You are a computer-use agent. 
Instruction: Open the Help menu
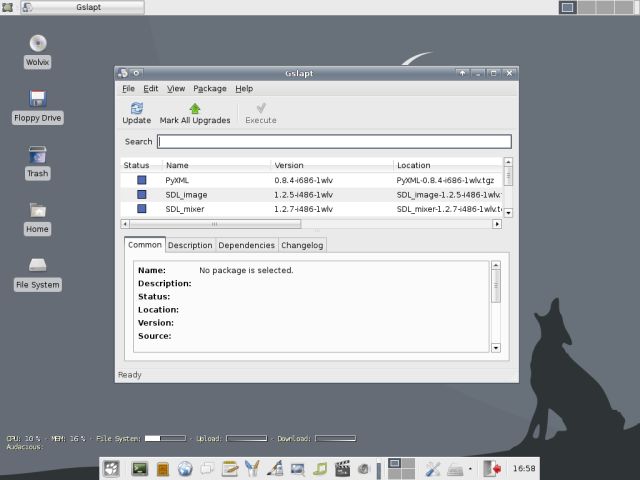point(244,89)
